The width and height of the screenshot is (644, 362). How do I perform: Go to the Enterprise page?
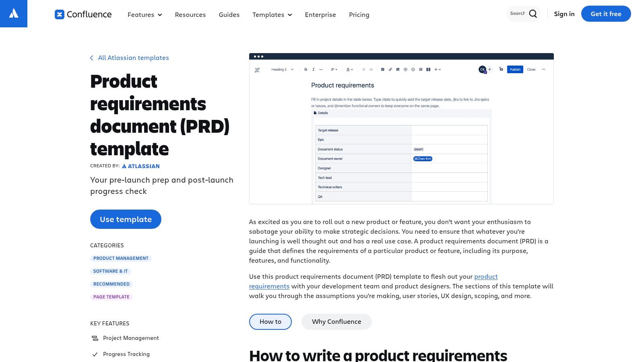pos(320,14)
